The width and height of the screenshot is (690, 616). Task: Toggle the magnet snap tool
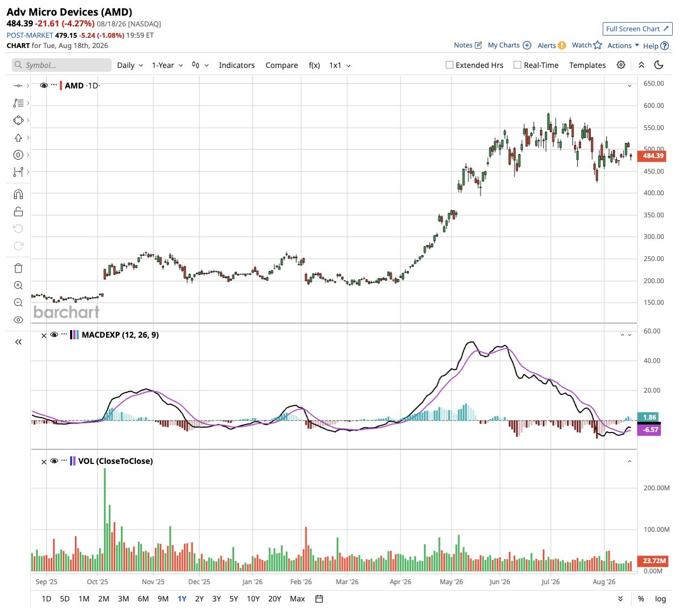(18, 194)
